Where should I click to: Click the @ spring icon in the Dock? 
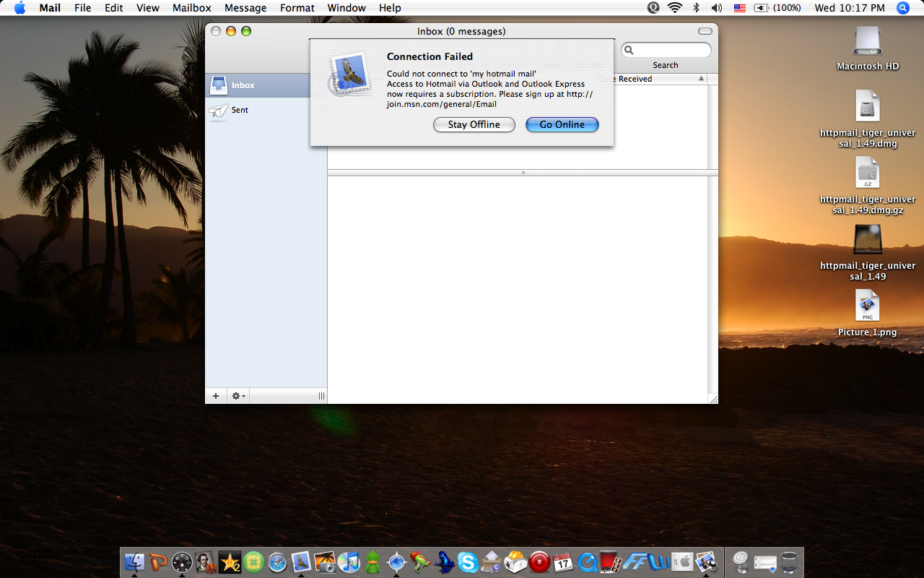(741, 562)
